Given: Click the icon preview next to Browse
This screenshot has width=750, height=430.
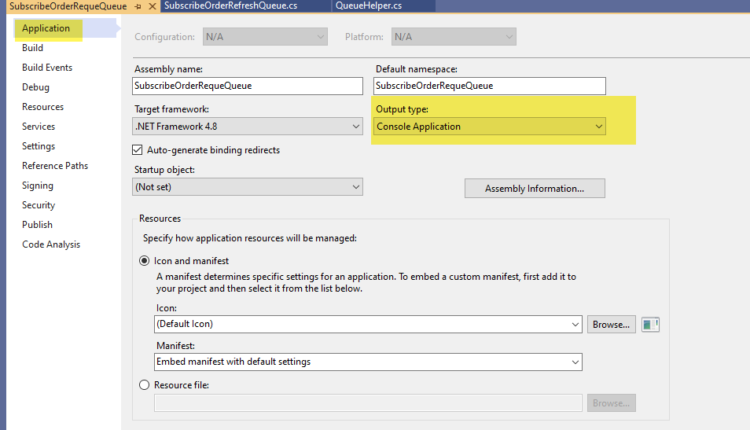Looking at the screenshot, I should (x=653, y=324).
